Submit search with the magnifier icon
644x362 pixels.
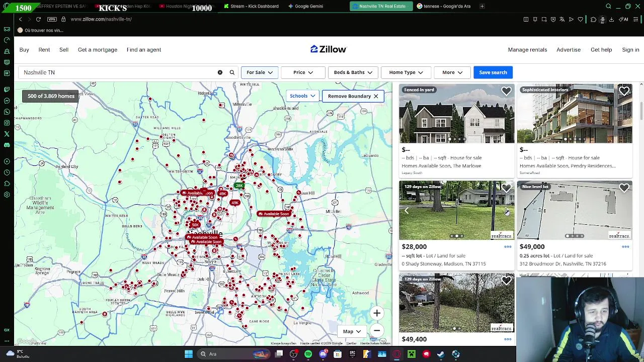click(x=232, y=72)
